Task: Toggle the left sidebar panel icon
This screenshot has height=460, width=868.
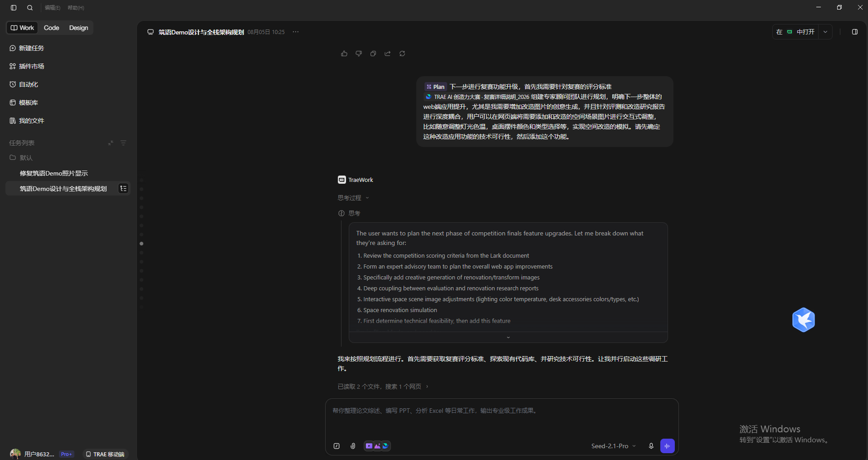Action: 14,8
